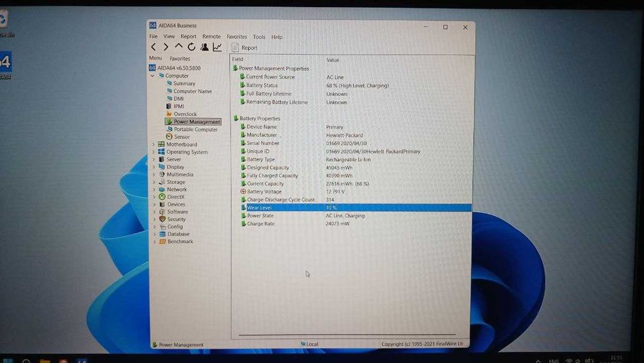Select Power Management tree item
Image resolution: width=644 pixels, height=363 pixels.
point(193,122)
